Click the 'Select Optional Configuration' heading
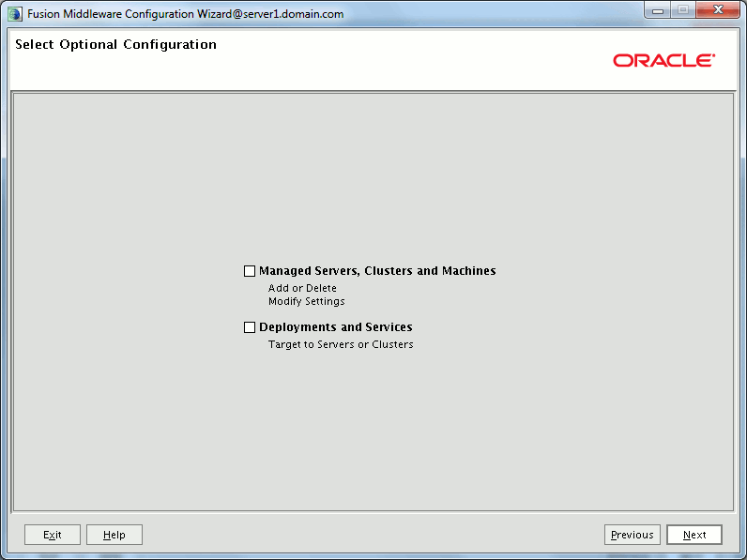This screenshot has height=560, width=747. tap(115, 44)
